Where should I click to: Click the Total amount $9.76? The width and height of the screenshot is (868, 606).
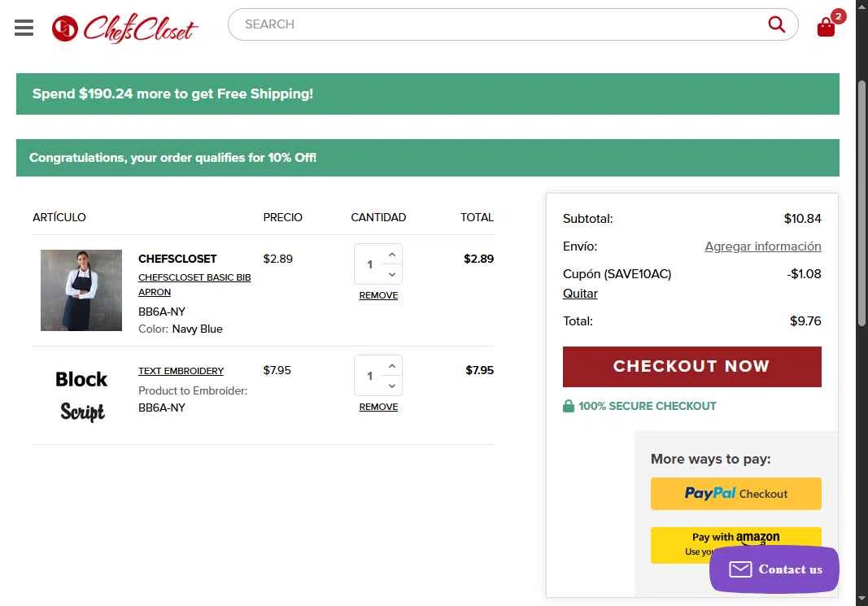coord(805,321)
